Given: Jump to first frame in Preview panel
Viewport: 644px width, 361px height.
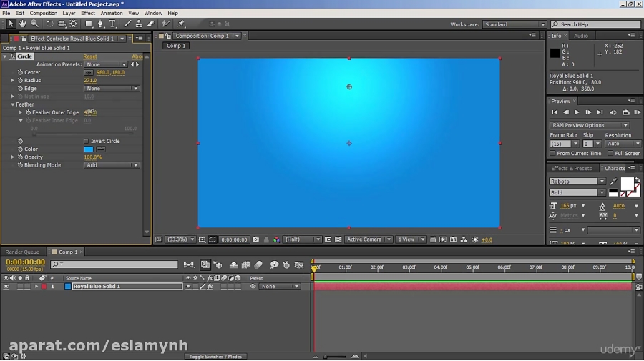Looking at the screenshot, I should (555, 112).
